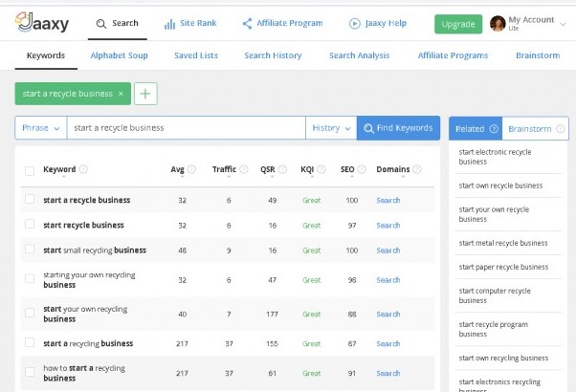Image resolution: width=576 pixels, height=392 pixels.
Task: Click Search domains for 'start recycle business'
Action: click(388, 226)
